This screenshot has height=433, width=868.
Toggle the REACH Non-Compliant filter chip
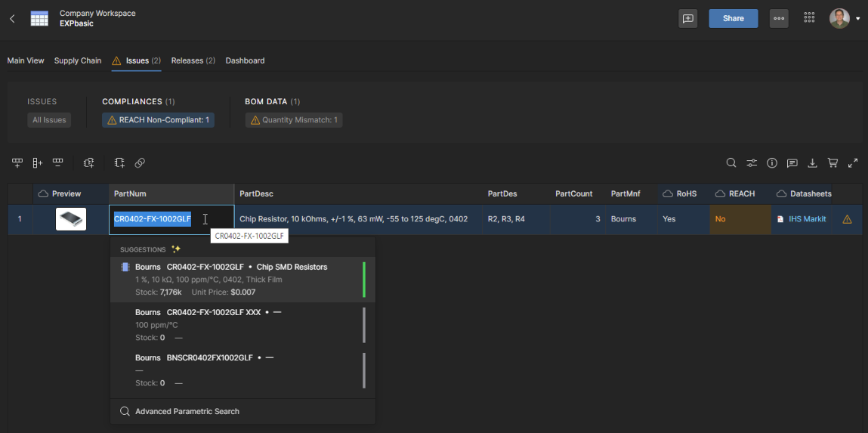tap(158, 120)
